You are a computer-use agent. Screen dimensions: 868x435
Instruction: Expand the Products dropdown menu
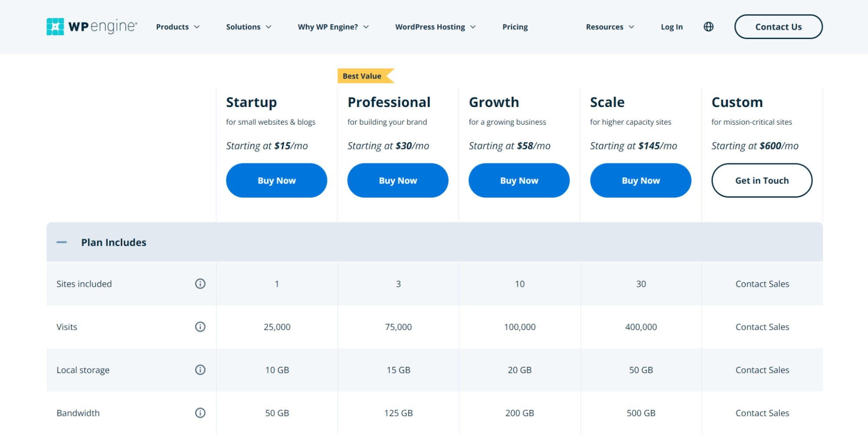pyautogui.click(x=178, y=27)
